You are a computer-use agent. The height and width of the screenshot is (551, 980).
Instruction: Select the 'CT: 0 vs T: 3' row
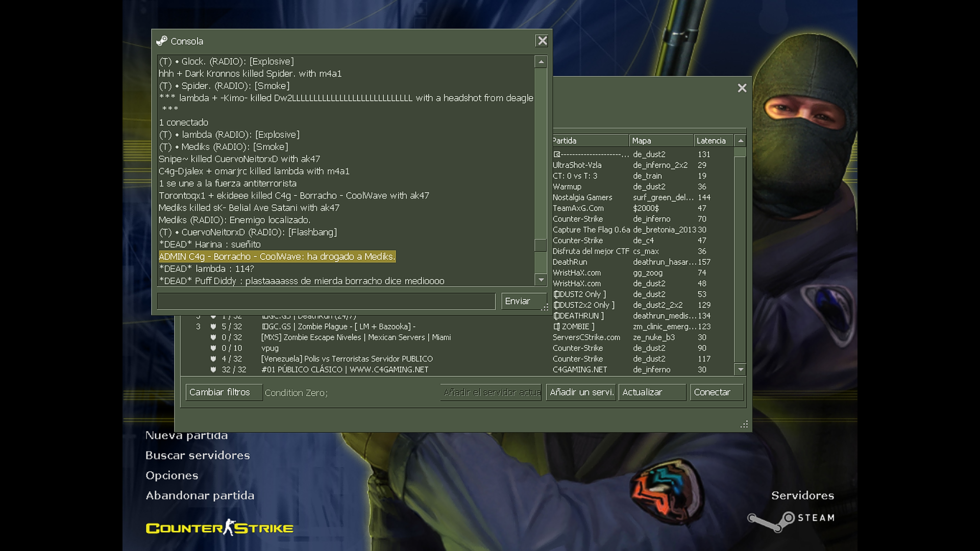pyautogui.click(x=643, y=176)
